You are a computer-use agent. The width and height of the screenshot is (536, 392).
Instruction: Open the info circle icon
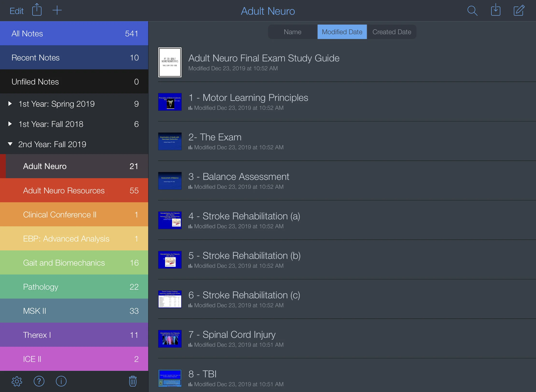61,381
